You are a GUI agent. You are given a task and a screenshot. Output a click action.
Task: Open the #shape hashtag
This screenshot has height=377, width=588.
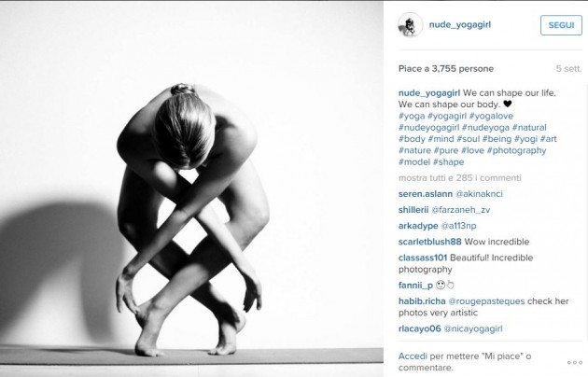point(449,161)
